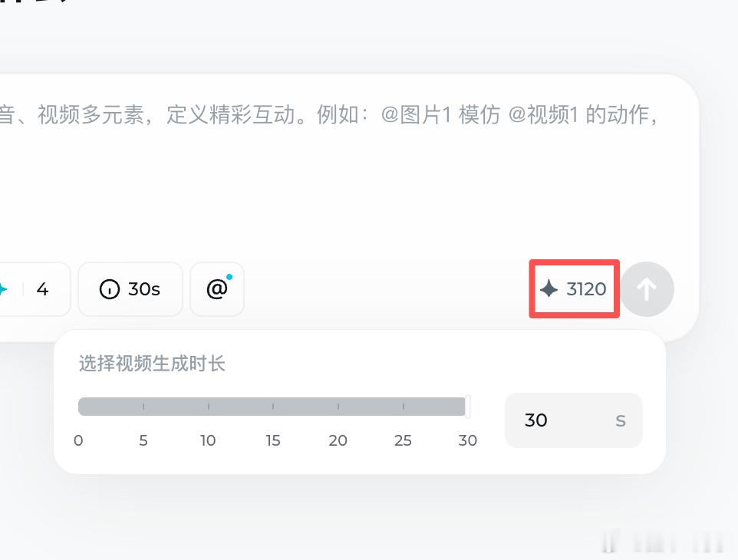
Task: Click the sparkle icon next to 3120
Action: pyautogui.click(x=549, y=288)
